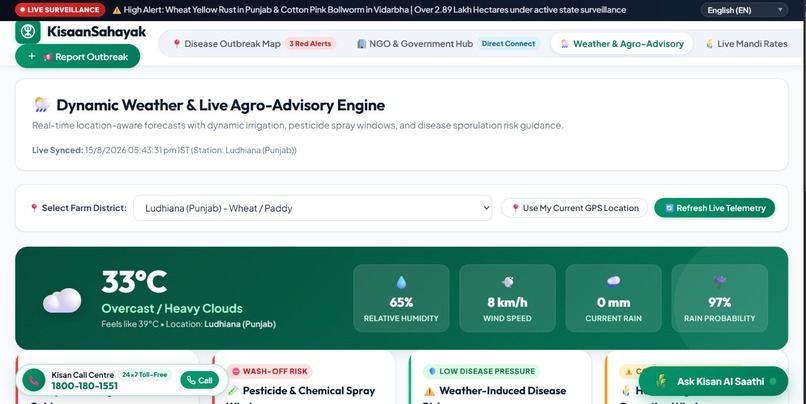Viewport: 806px width, 404px height.
Task: Click the 1800-180-1551 phone number
Action: [84, 386]
